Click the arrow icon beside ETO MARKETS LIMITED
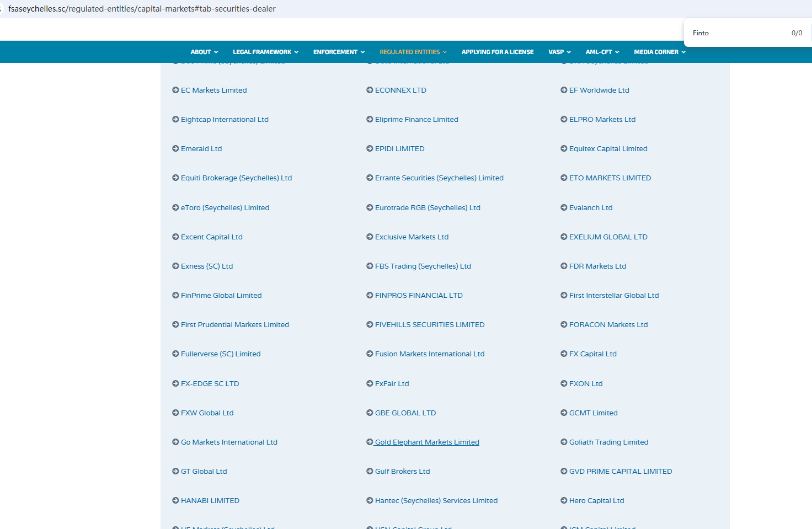 (x=564, y=178)
